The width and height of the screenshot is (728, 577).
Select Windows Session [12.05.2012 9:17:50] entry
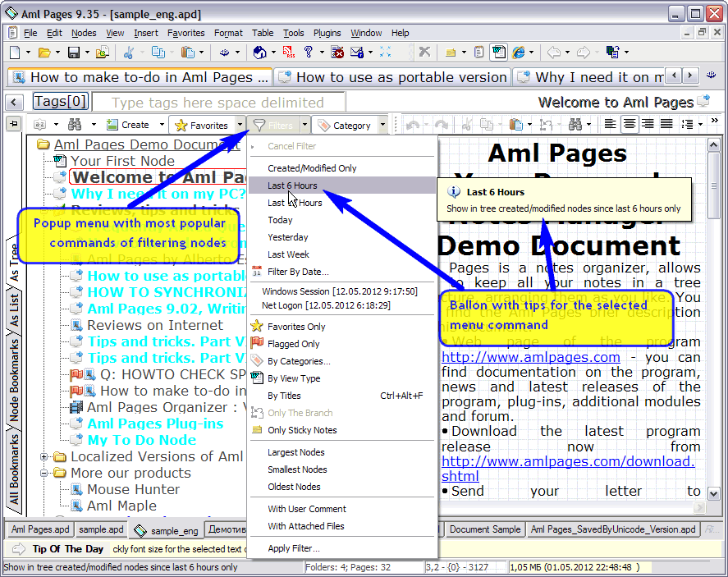tap(342, 291)
